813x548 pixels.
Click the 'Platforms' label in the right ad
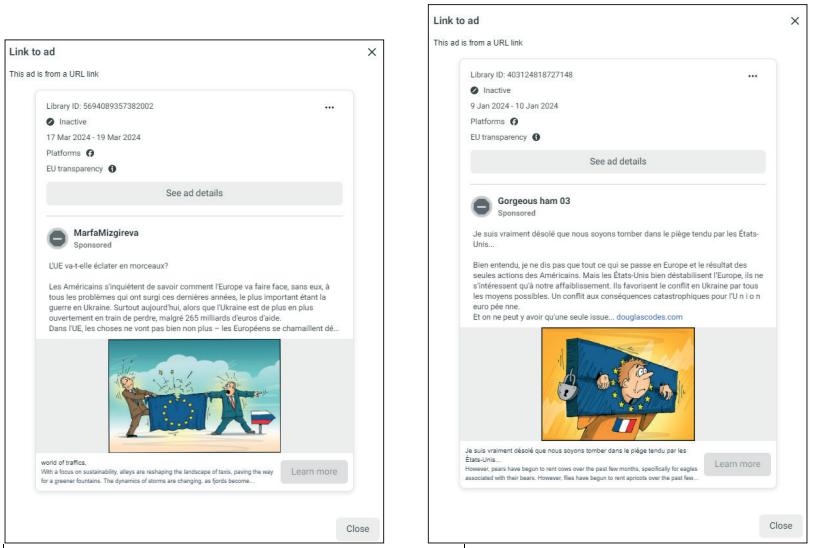coord(487,121)
